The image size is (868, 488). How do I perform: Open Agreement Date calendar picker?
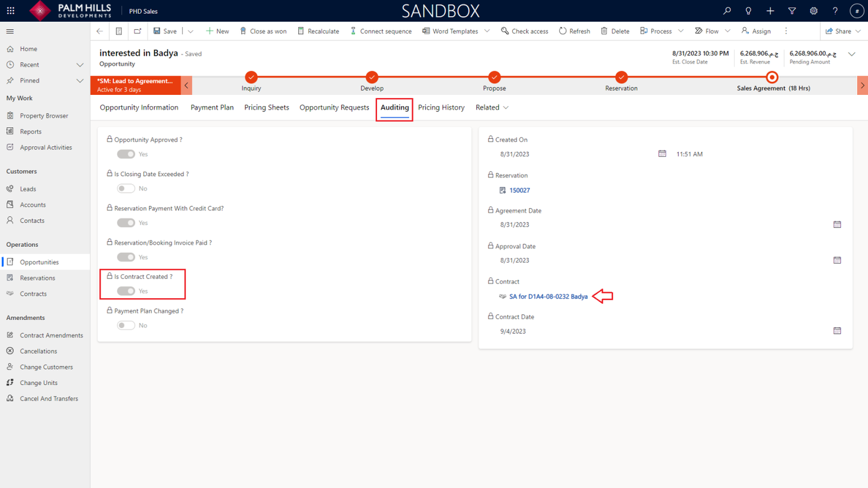point(837,224)
